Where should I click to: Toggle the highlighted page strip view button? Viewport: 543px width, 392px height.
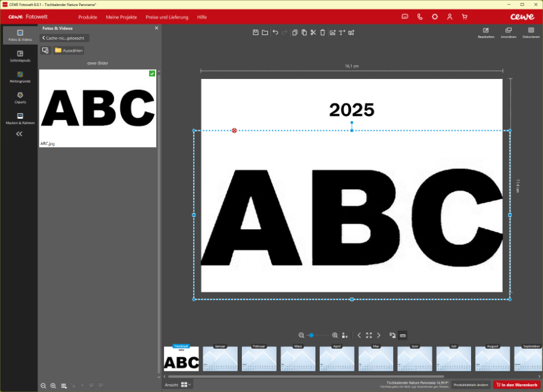[x=403, y=335]
